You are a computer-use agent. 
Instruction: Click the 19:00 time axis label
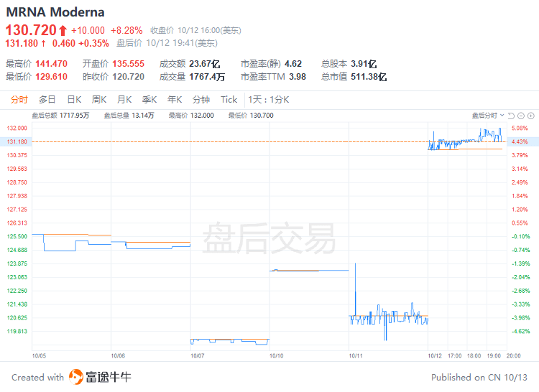click(494, 355)
